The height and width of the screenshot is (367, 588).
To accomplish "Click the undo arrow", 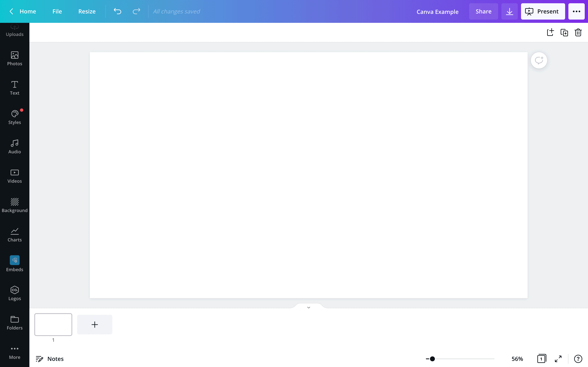I will click(x=117, y=11).
